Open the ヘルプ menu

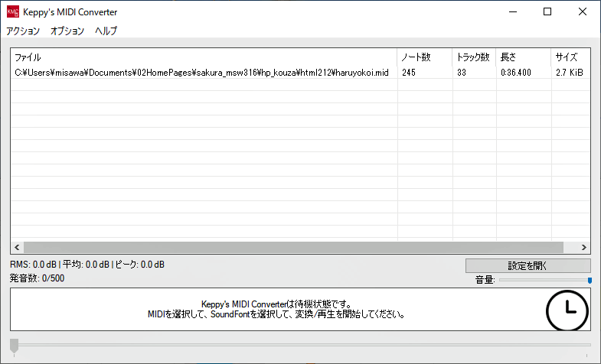pyautogui.click(x=106, y=31)
